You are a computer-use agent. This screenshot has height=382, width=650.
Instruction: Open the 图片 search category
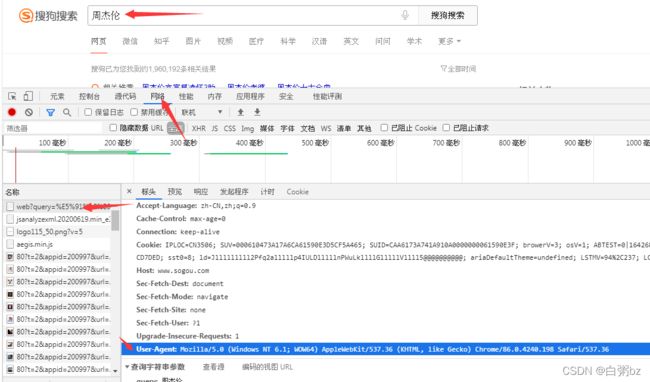(193, 41)
